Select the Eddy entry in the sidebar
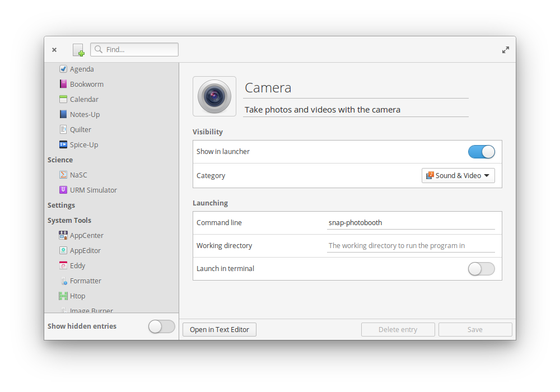560x392 pixels. click(x=111, y=265)
